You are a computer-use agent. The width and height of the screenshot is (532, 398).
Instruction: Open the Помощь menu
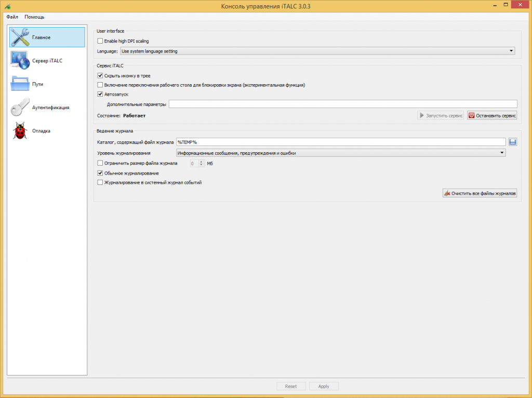pos(34,17)
